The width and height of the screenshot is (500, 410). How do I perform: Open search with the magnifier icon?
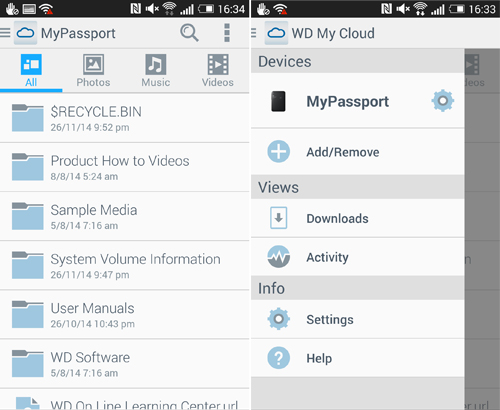tap(189, 33)
